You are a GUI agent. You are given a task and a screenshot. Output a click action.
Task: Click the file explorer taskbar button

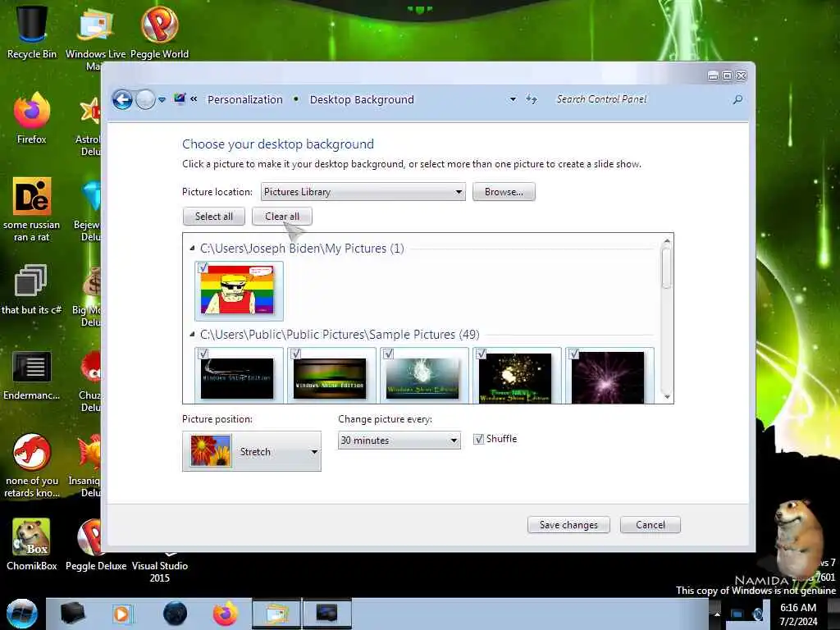click(x=276, y=614)
